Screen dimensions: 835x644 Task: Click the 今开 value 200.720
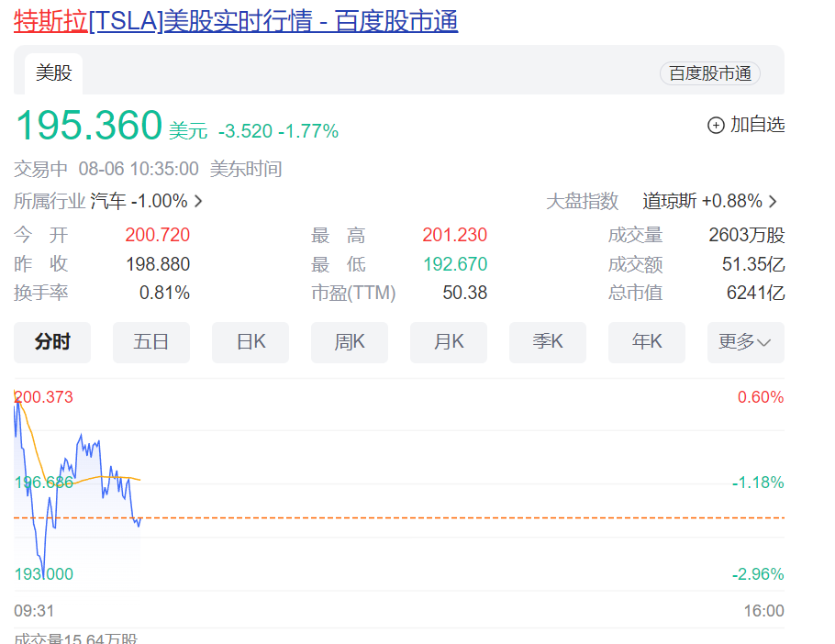click(158, 235)
